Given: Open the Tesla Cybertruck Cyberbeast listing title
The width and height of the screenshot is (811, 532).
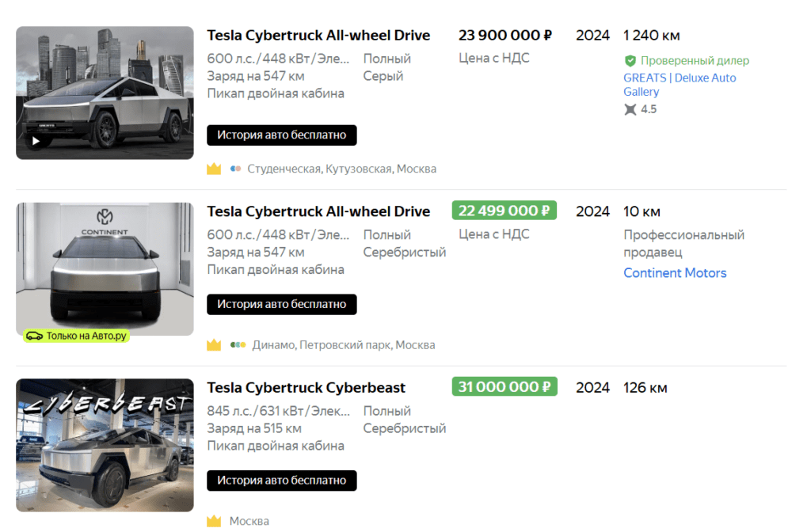Looking at the screenshot, I should tap(306, 388).
